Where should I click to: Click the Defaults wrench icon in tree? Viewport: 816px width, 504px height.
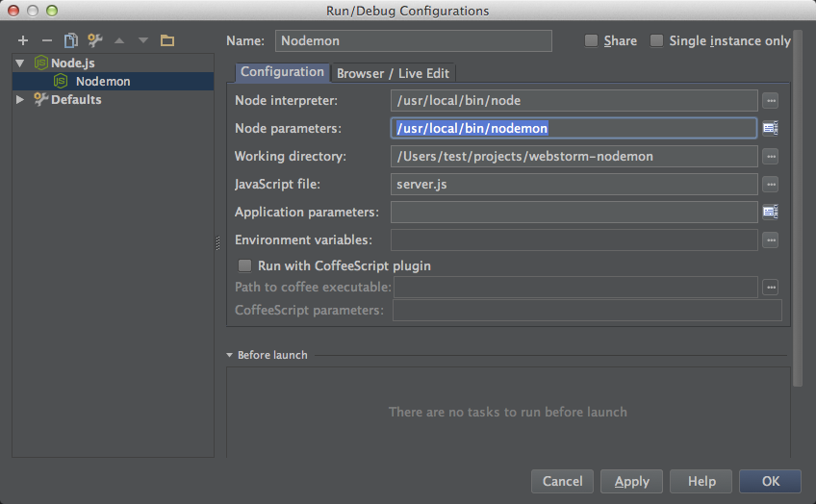40,99
